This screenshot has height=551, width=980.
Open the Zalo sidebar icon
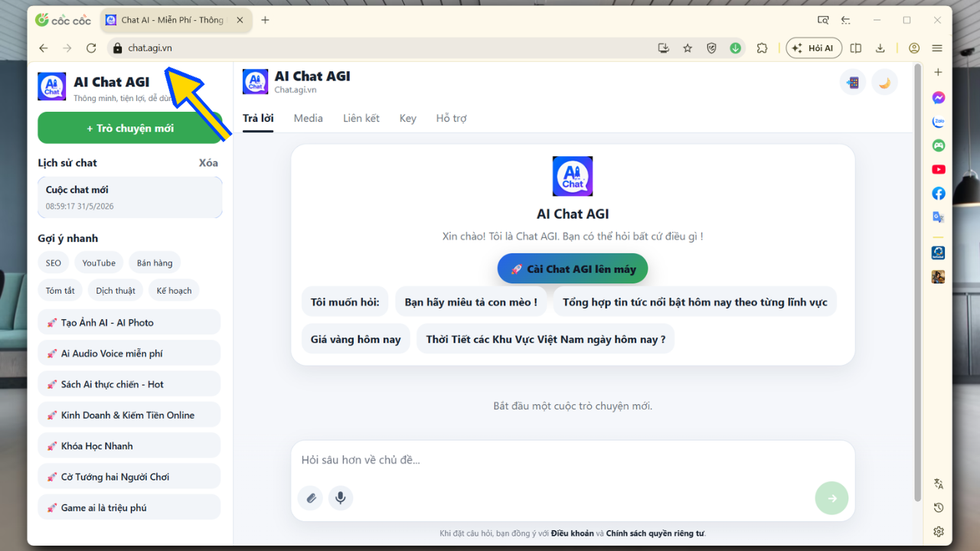click(938, 122)
